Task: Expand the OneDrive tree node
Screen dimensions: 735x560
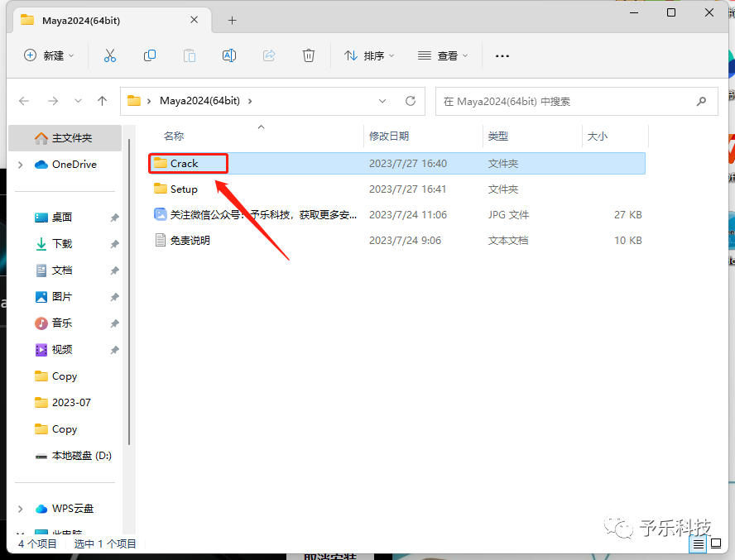Action: 20,165
